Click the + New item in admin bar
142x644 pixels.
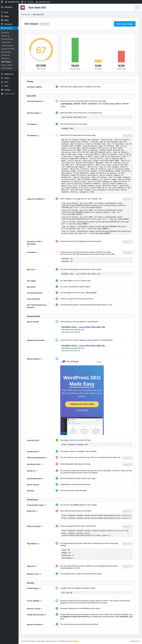(31, 2)
